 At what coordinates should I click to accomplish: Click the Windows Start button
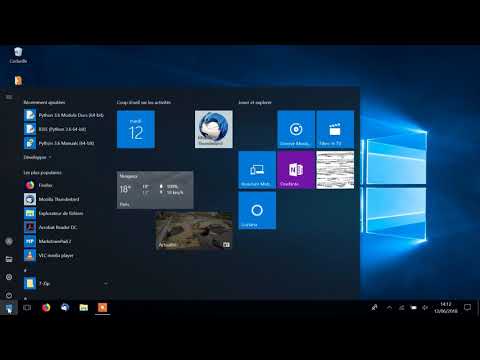tap(9, 308)
